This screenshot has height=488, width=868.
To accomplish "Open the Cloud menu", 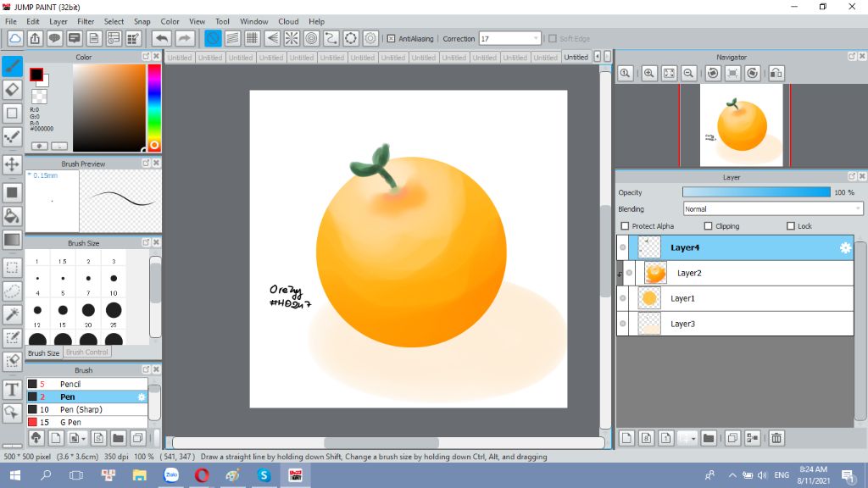I will (288, 21).
